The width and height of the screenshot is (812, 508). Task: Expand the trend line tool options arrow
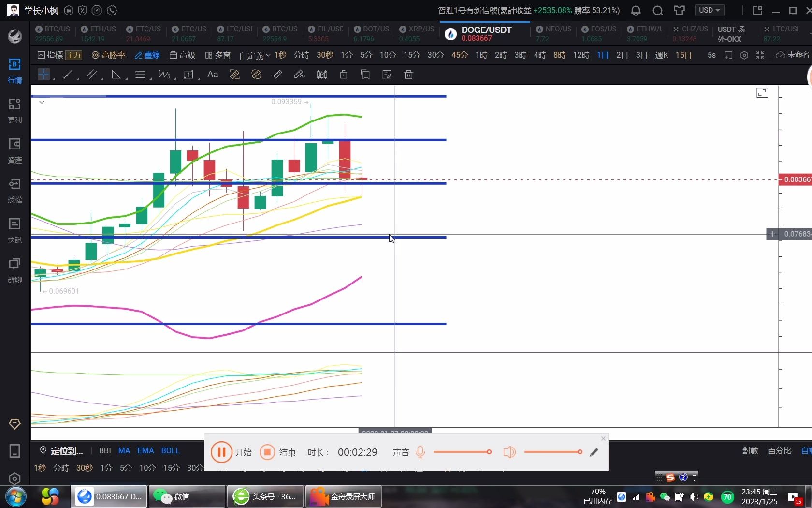pyautogui.click(x=78, y=79)
